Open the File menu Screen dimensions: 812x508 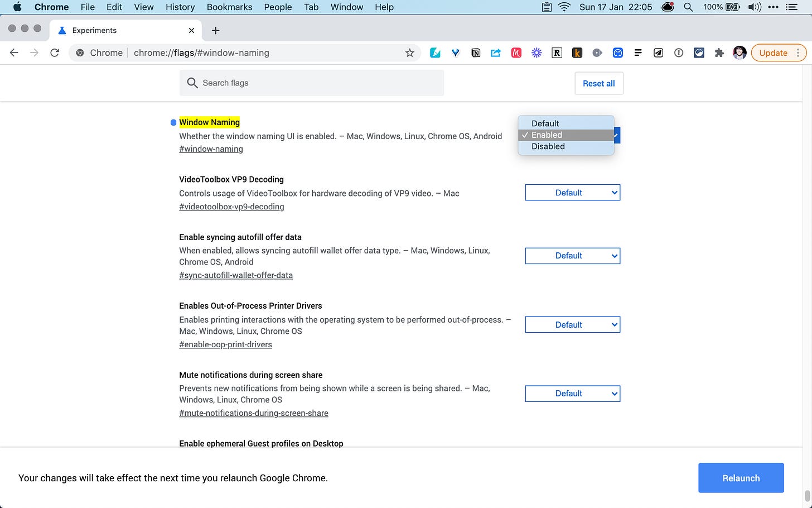point(88,7)
